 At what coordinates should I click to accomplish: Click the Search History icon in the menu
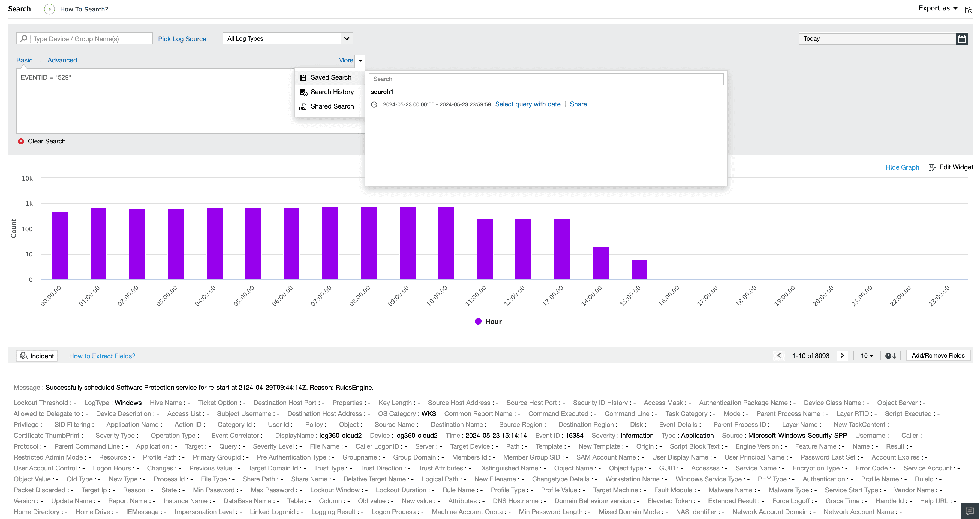(x=303, y=92)
